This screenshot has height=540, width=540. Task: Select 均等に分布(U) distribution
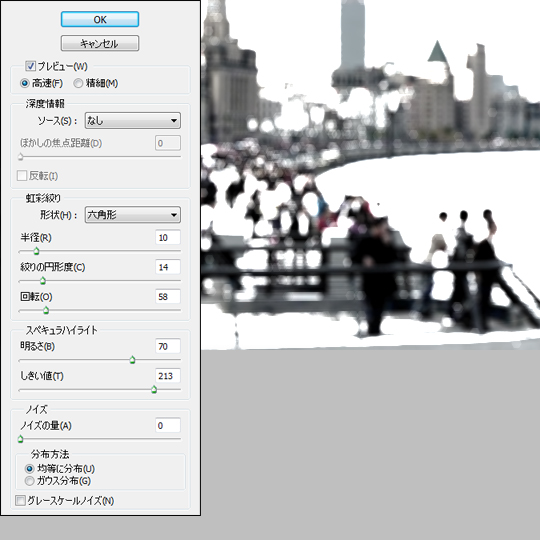point(30,469)
